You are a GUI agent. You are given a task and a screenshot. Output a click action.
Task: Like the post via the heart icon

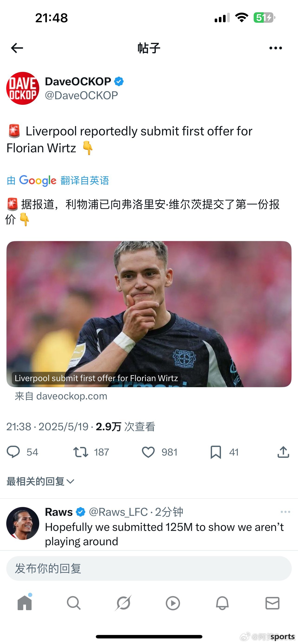coord(148,452)
